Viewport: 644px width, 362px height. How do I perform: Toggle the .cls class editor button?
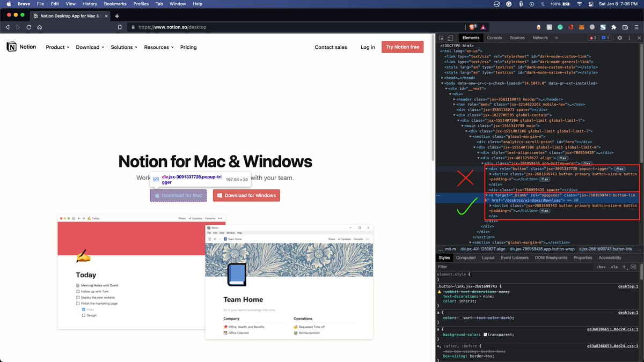click(614, 267)
